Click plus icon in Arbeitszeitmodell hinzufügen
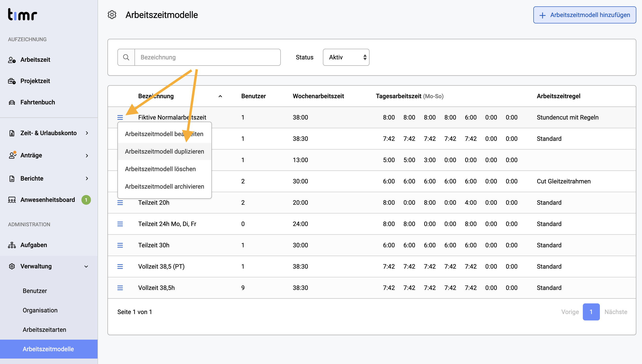 click(542, 15)
